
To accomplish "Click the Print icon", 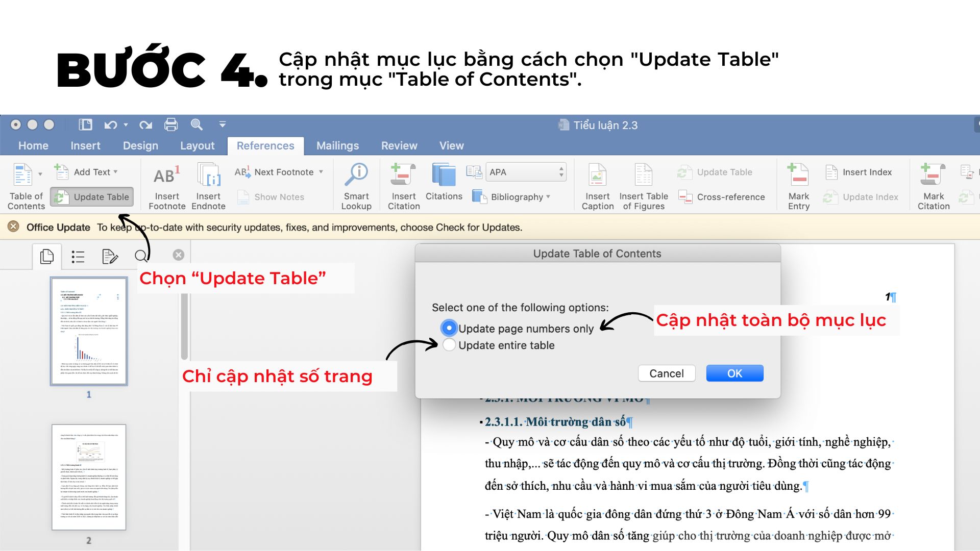I will (171, 124).
